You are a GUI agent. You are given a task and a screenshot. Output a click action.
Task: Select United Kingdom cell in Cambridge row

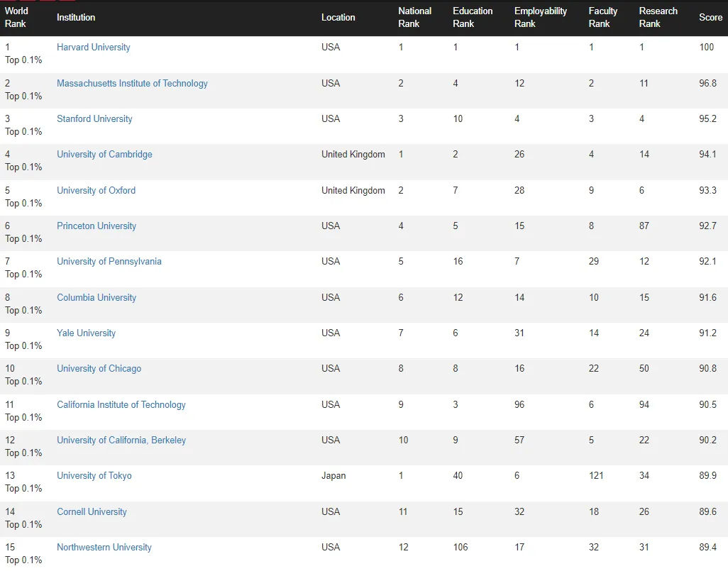coord(353,155)
